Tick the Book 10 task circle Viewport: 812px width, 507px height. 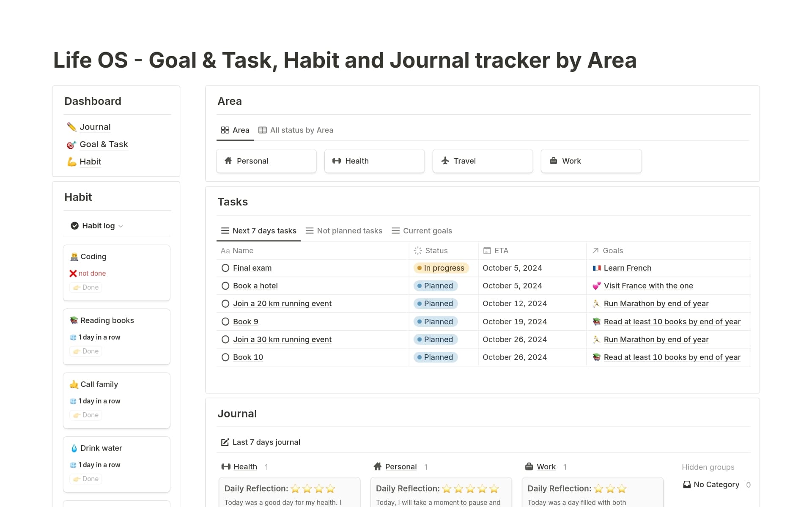[225, 357]
